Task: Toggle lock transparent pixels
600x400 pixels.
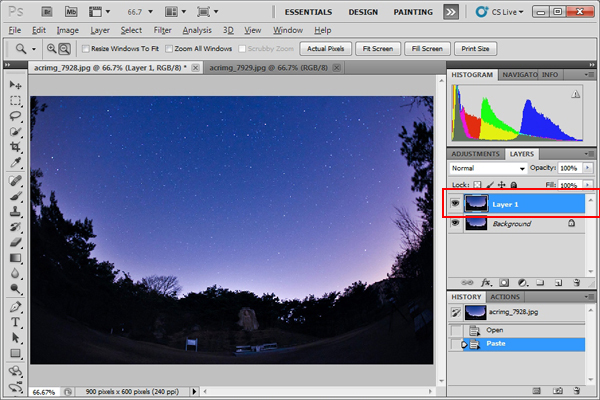Action: click(x=477, y=185)
